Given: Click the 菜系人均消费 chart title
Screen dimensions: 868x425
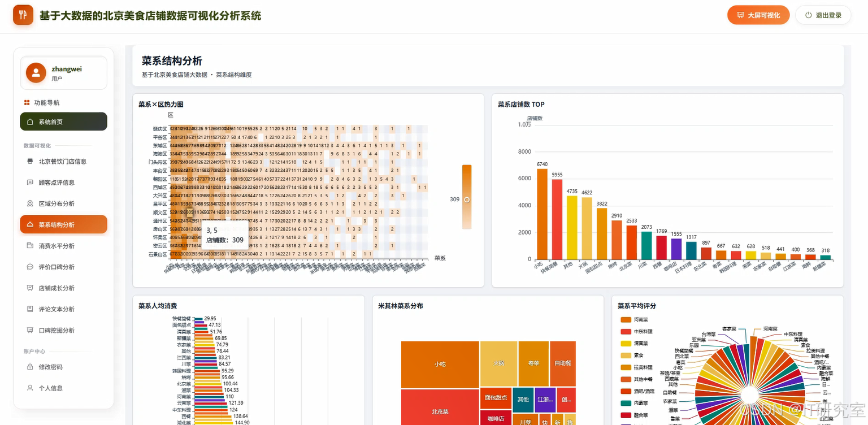Looking at the screenshot, I should (157, 306).
